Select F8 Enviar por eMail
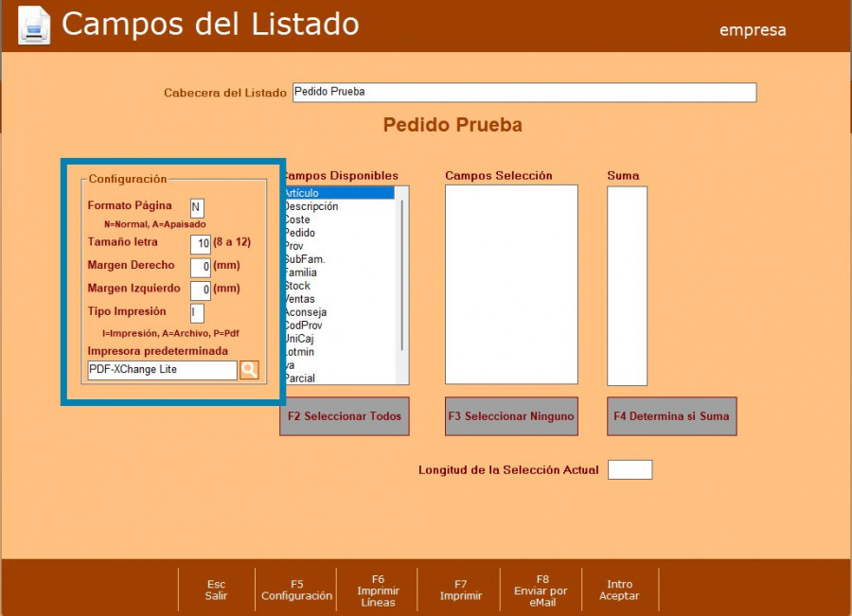852x616 pixels. coord(541,590)
